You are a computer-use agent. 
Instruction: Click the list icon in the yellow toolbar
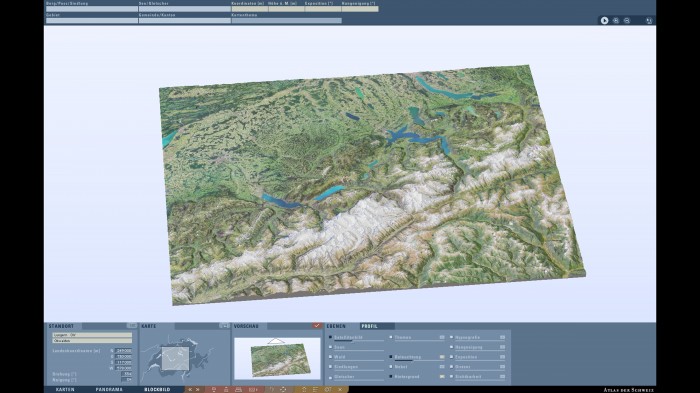pyautogui.click(x=315, y=389)
